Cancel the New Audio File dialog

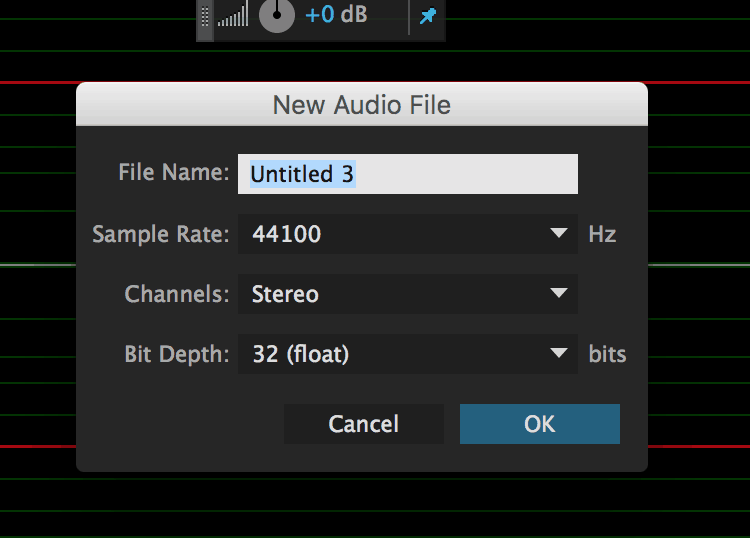pyautogui.click(x=364, y=424)
